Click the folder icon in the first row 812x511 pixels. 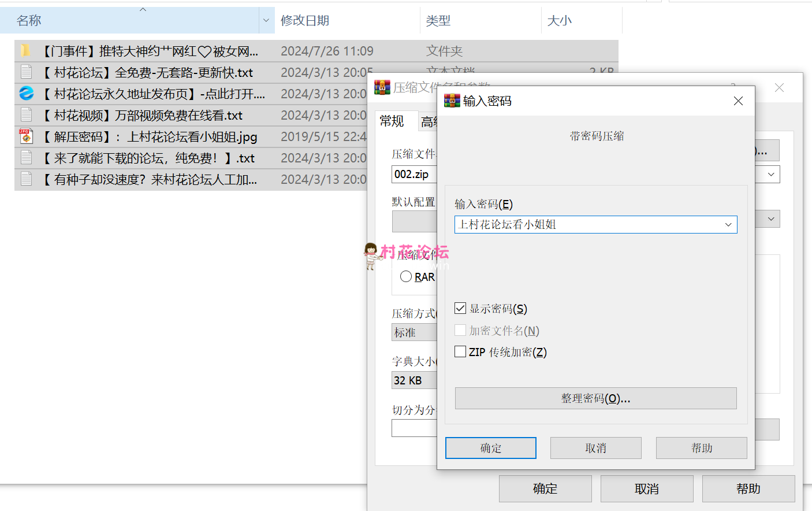tap(25, 51)
